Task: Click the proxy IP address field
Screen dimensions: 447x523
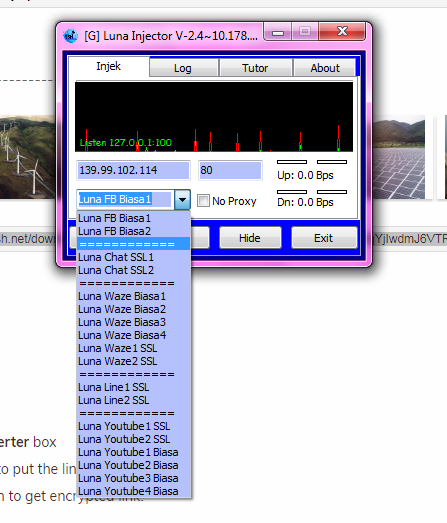Action: click(133, 170)
